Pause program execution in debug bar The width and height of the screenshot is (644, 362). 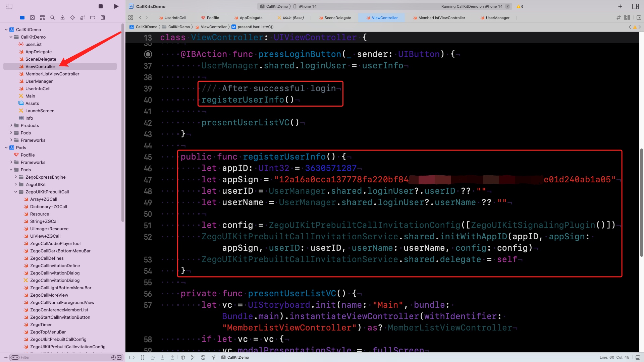point(142,358)
